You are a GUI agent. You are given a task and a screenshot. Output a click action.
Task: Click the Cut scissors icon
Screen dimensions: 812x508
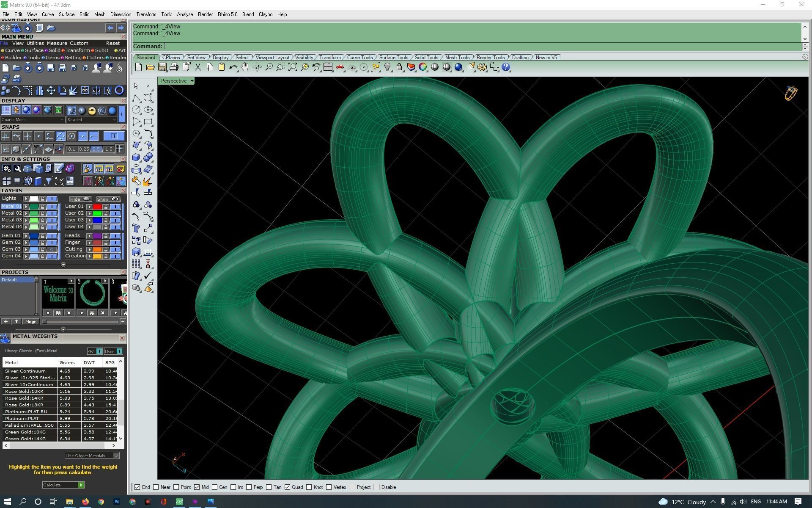[198, 67]
